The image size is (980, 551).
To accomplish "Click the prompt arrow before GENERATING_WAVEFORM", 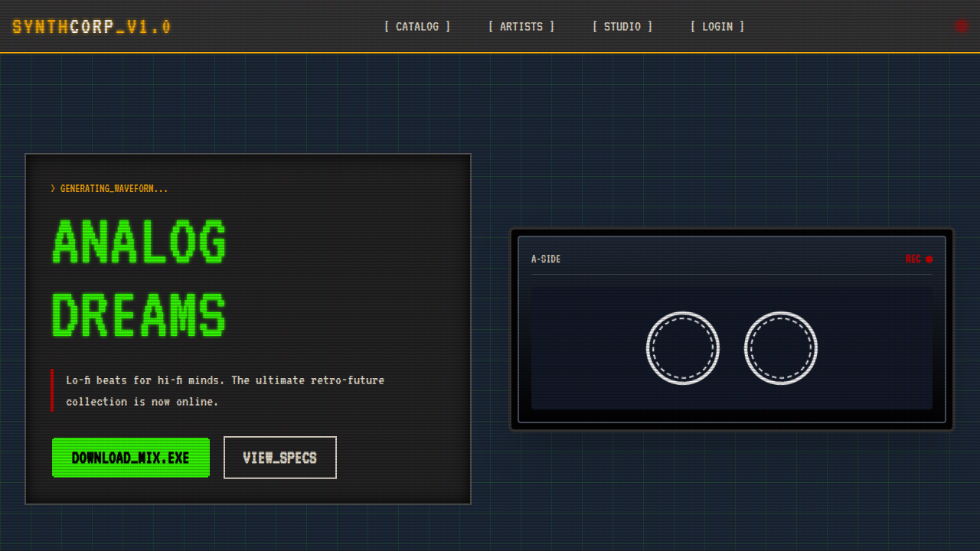I will [53, 188].
